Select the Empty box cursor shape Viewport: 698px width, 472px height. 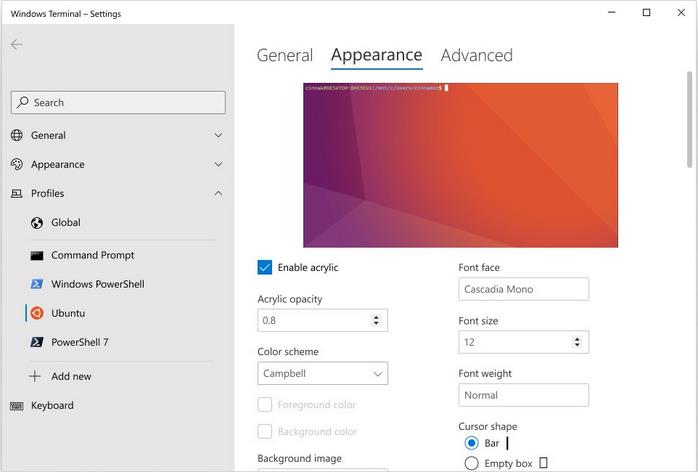click(x=472, y=463)
